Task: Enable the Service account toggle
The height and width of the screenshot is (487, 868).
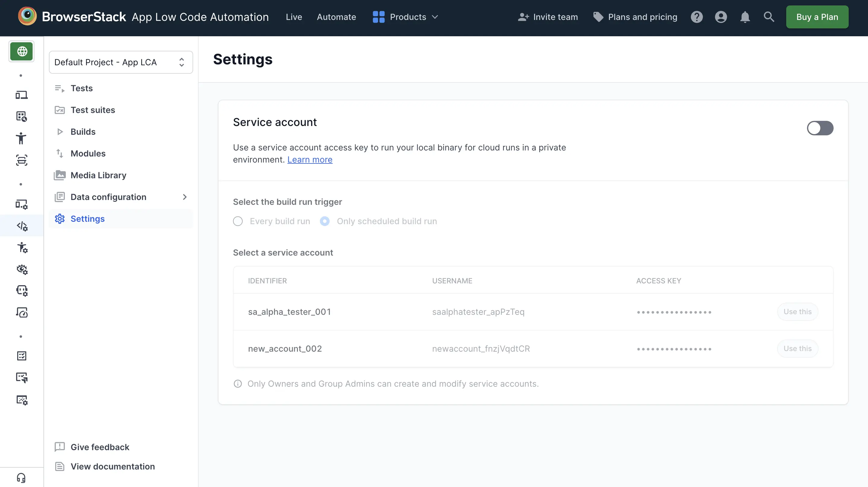Action: tap(820, 128)
